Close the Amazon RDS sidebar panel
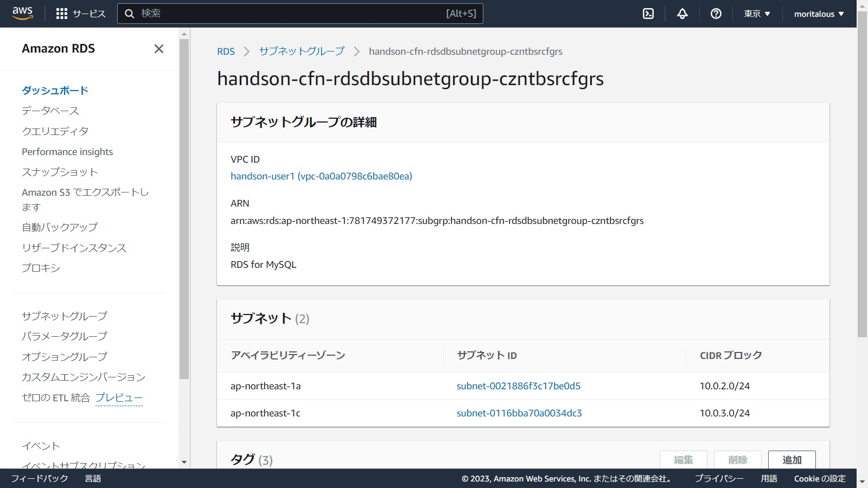Viewport: 868px width, 488px height. click(158, 49)
